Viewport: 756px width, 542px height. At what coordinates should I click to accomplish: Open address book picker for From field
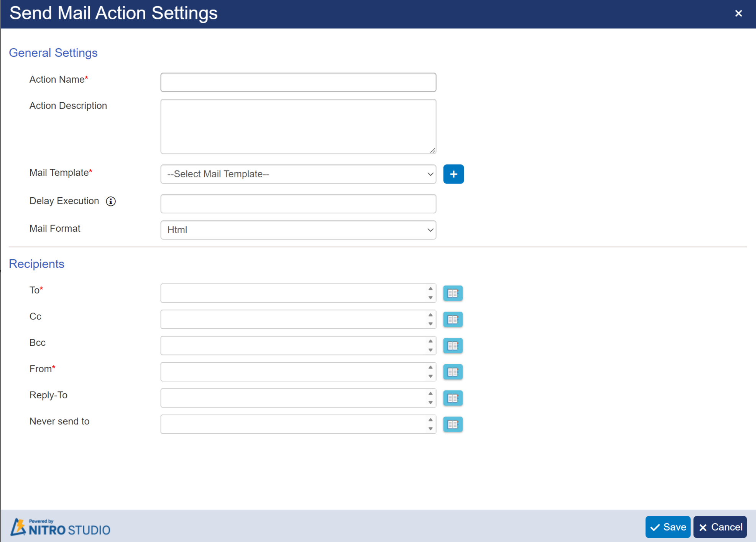(x=453, y=372)
